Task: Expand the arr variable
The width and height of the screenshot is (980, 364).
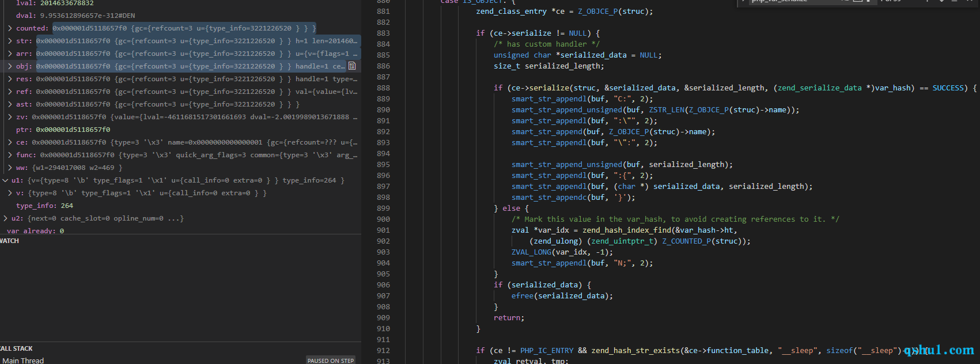Action: [10, 54]
